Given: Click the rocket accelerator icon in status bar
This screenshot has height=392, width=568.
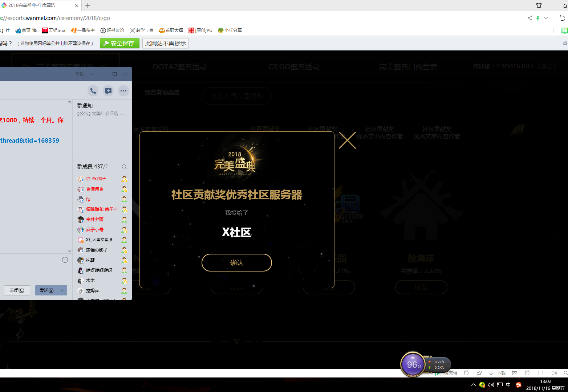Looking at the screenshot, I should tap(479, 373).
